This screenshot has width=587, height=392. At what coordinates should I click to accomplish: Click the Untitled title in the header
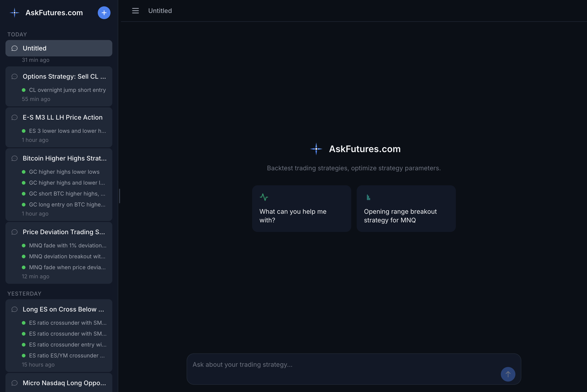tap(160, 11)
